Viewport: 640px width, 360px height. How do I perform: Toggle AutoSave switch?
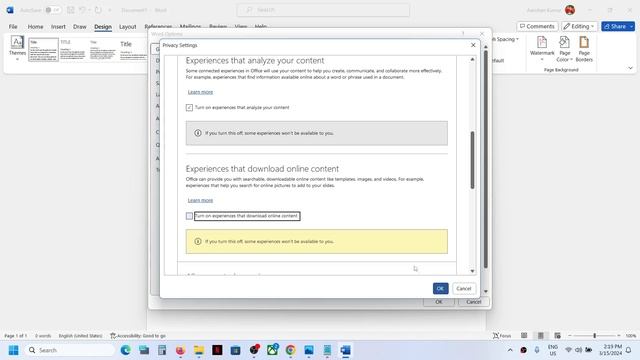(x=52, y=10)
